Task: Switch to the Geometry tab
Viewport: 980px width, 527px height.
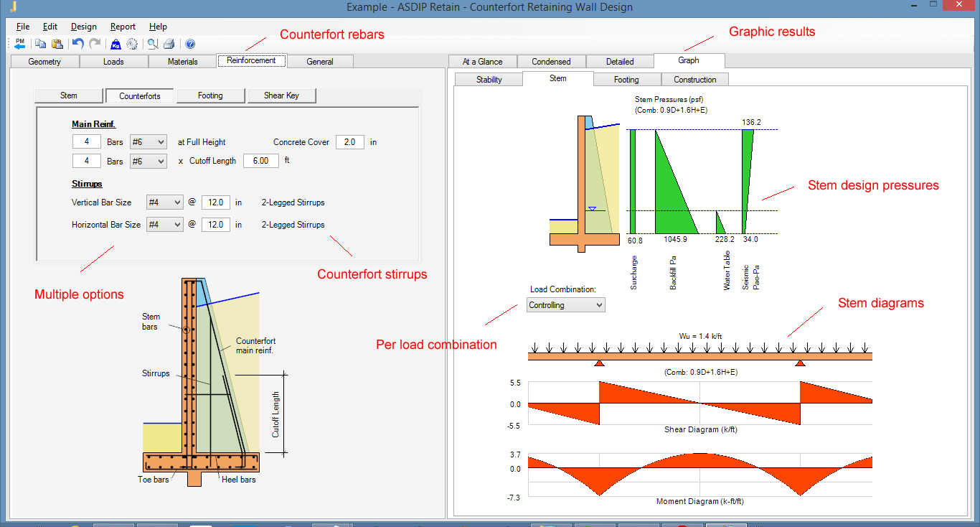Action: point(44,62)
